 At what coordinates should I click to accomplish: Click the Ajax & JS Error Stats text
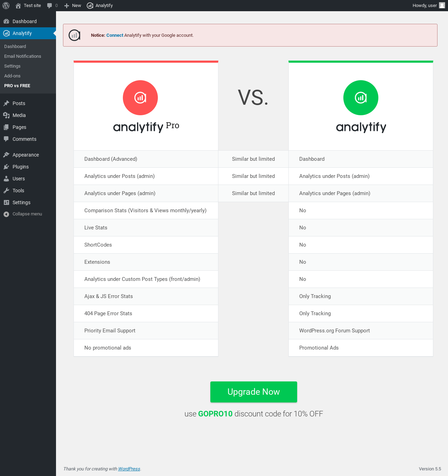point(108,296)
